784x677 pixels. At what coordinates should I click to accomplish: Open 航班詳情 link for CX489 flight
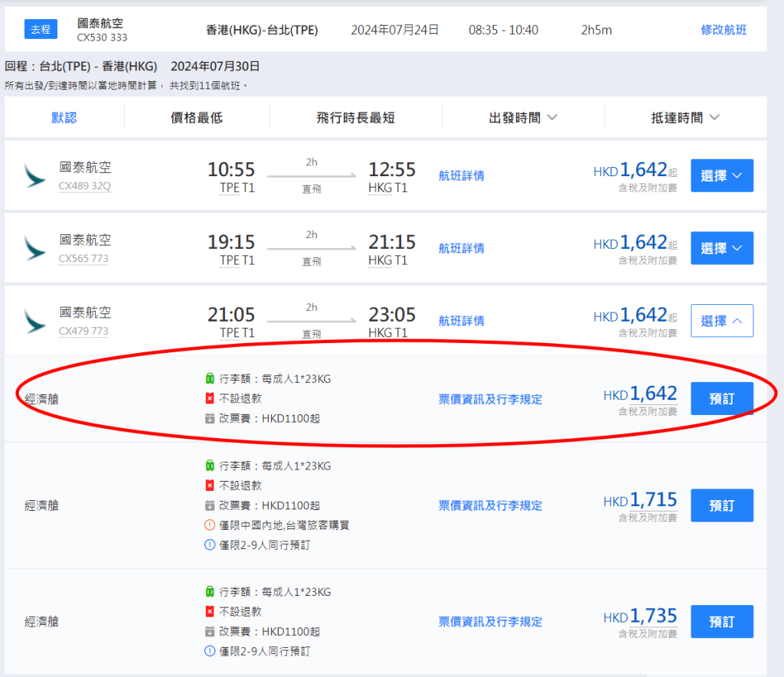(x=461, y=175)
